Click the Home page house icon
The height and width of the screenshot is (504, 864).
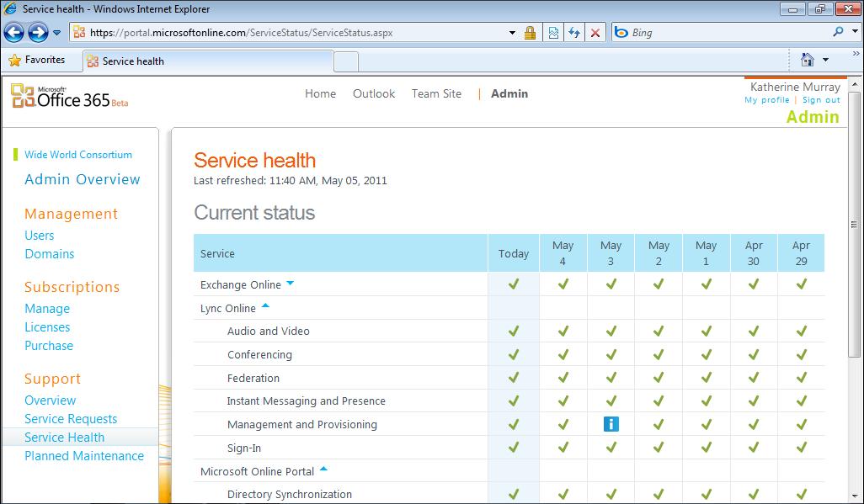pos(808,60)
